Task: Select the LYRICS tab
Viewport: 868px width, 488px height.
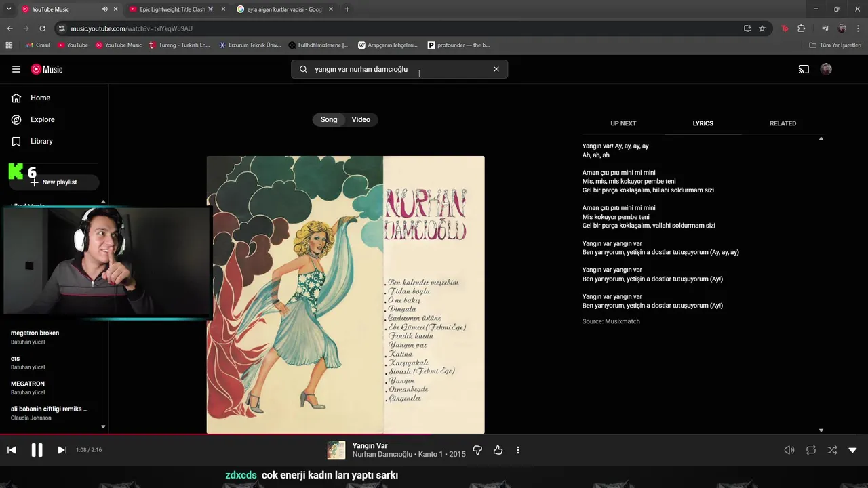Action: tap(703, 123)
